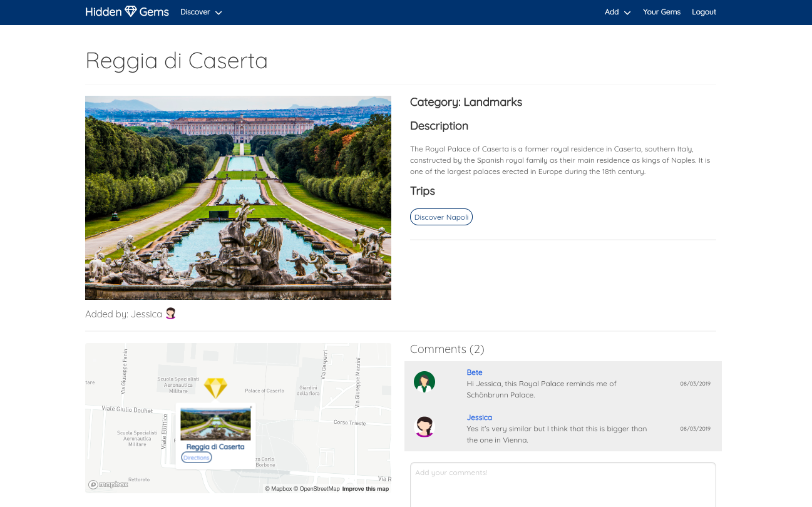
Task: Select Your Gems in the navigation bar
Action: pos(661,11)
